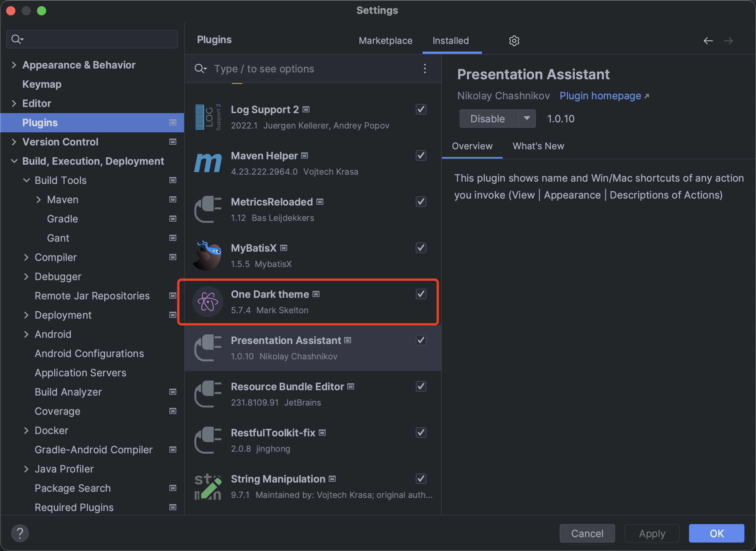Click the Resource Bundle Editor plug icon
The image size is (756, 551).
[x=208, y=394]
